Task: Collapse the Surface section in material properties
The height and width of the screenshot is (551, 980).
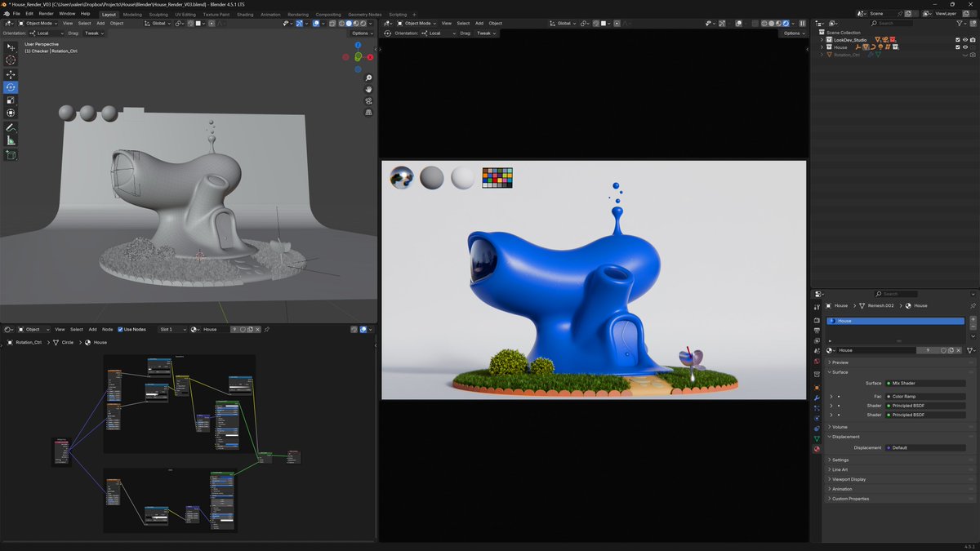Action: 840,371
